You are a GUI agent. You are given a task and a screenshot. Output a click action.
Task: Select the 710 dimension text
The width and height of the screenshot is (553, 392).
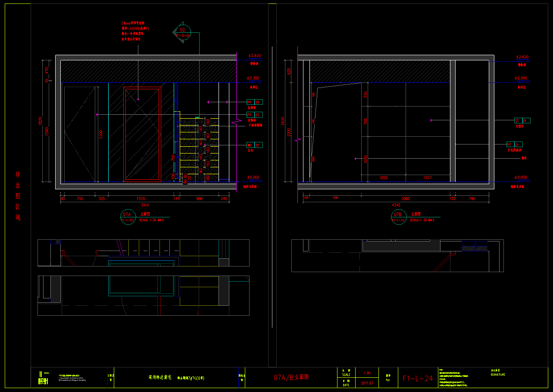(79, 199)
